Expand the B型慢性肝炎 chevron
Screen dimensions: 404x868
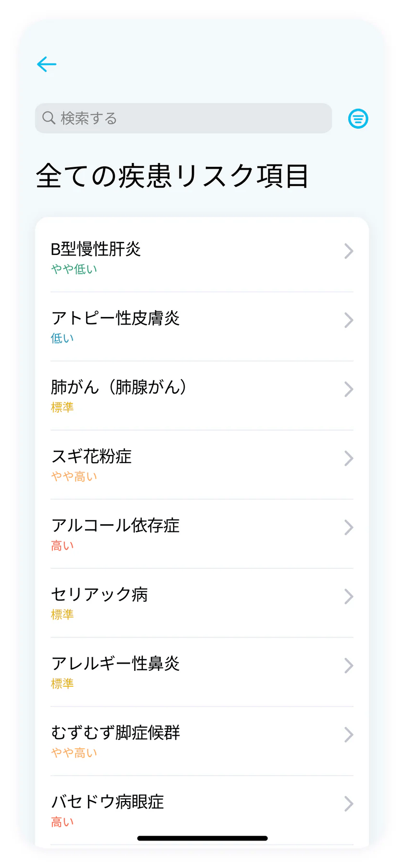(x=349, y=251)
